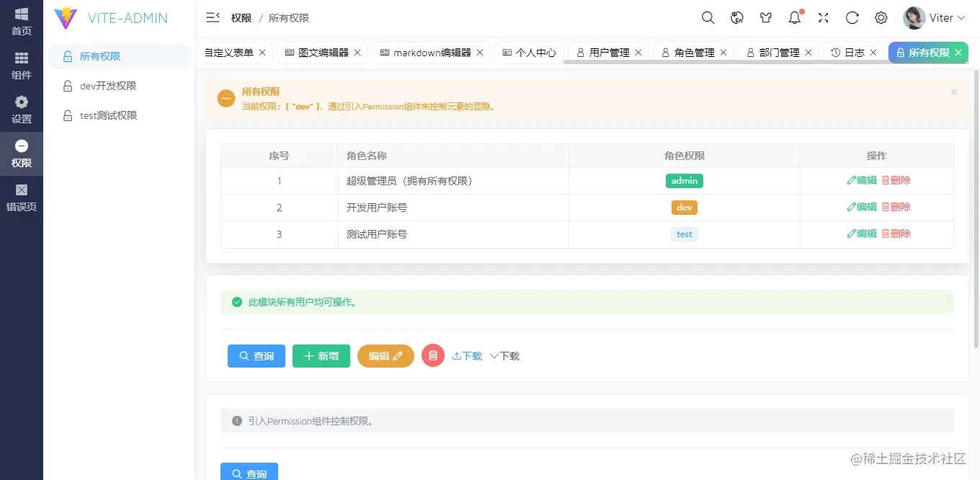Screen dimensions: 980x480
Task: Open system settings gear icon
Action: [x=881, y=17]
